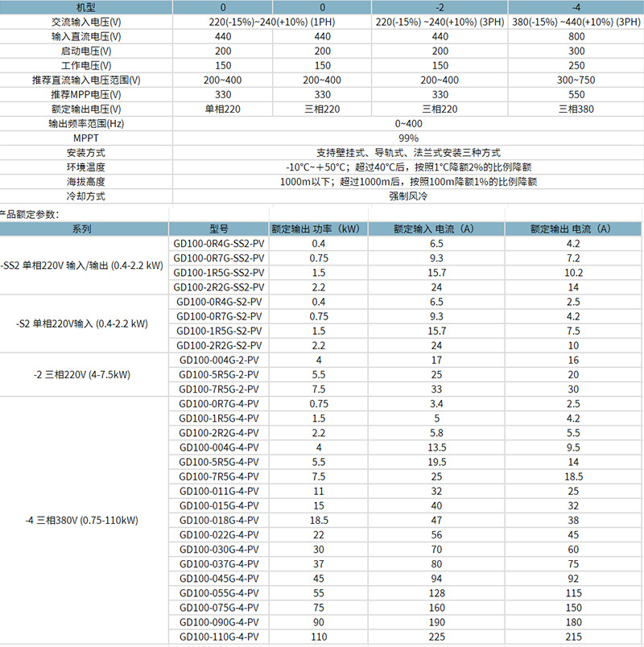Click model GD100-037G-4-PV

[219, 563]
